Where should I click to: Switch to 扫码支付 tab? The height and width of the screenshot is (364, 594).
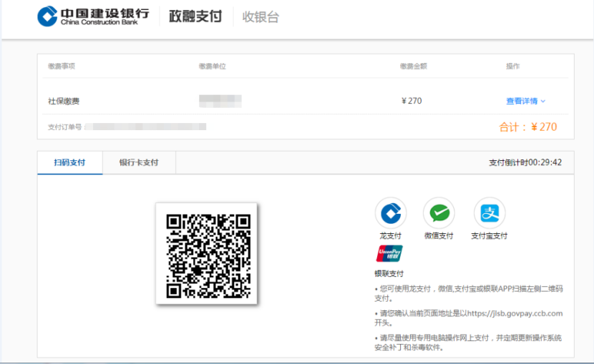[x=69, y=163]
